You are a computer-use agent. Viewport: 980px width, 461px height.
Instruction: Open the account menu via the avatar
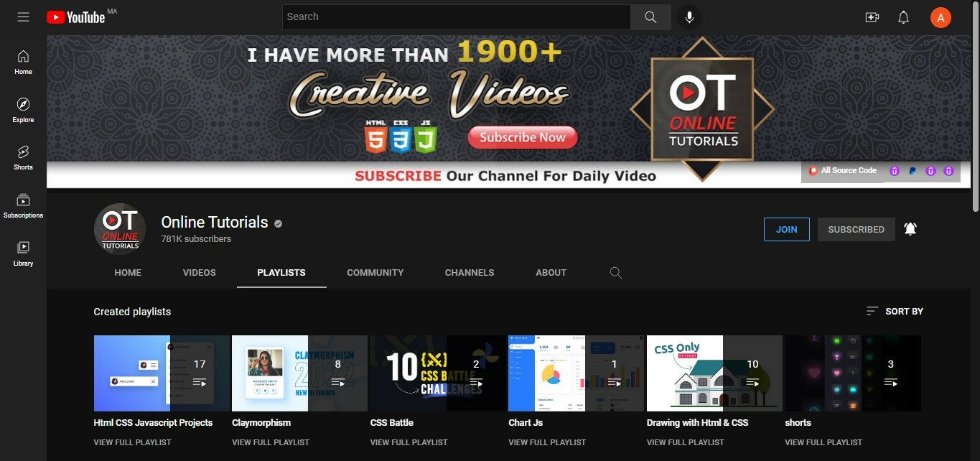(x=941, y=17)
